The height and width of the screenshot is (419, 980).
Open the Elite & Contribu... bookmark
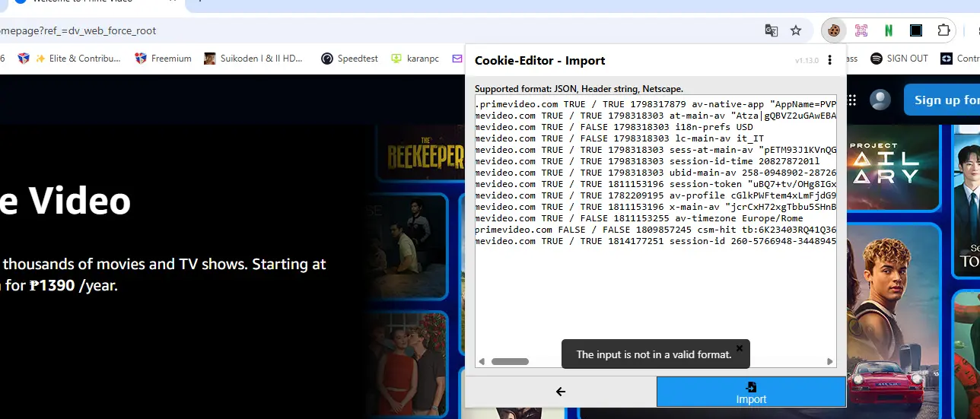point(78,59)
